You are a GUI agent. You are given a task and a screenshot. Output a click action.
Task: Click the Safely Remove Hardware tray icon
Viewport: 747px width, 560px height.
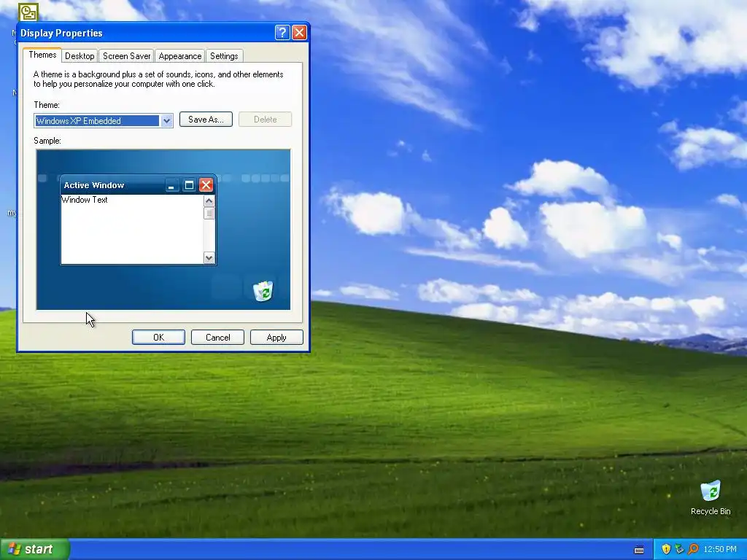point(679,549)
